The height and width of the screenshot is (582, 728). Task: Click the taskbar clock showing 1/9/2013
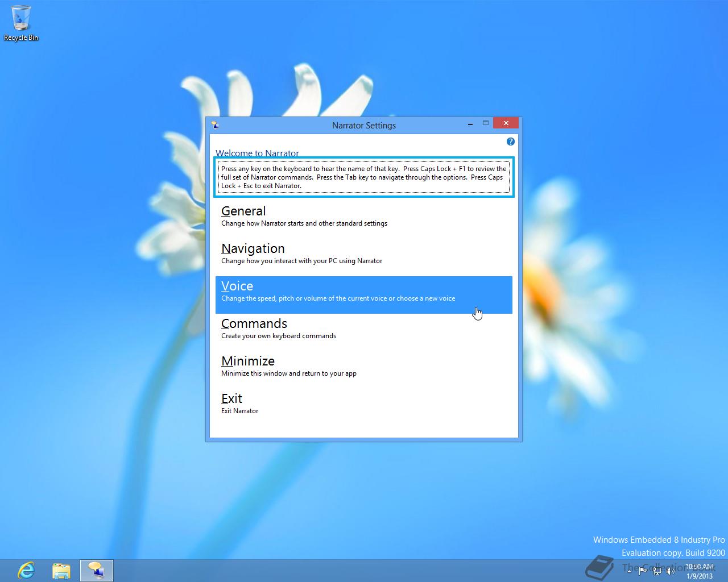pyautogui.click(x=700, y=571)
